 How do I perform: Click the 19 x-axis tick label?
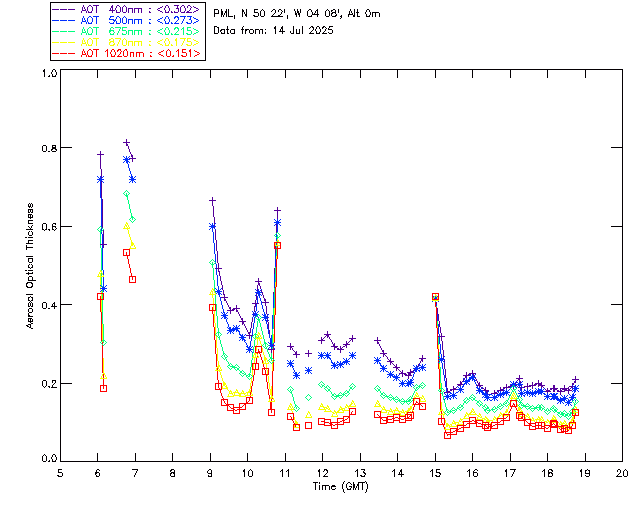(585, 474)
